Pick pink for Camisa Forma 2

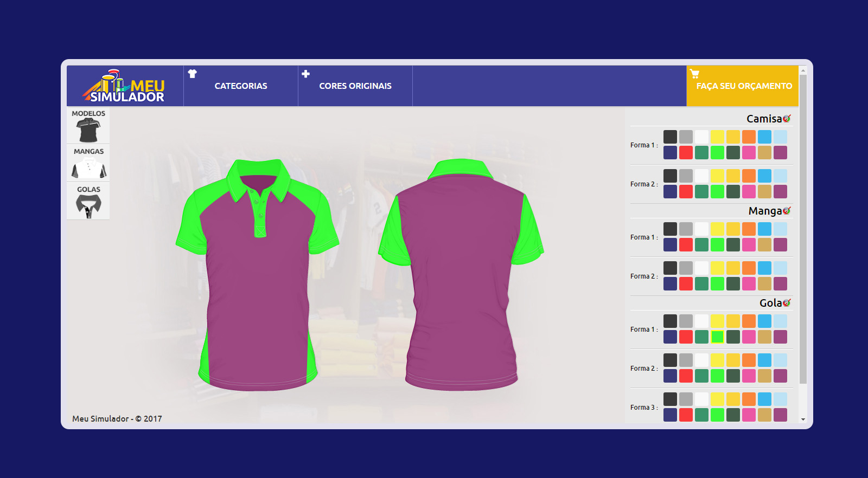[749, 192]
